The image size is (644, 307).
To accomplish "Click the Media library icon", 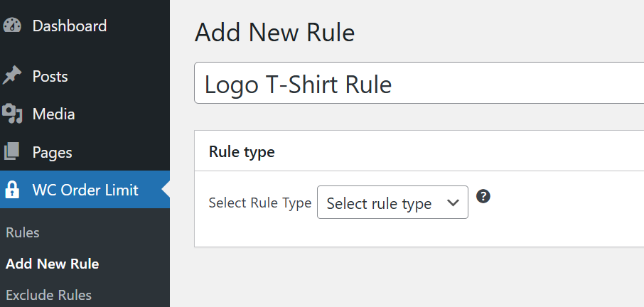I will pyautogui.click(x=12, y=114).
